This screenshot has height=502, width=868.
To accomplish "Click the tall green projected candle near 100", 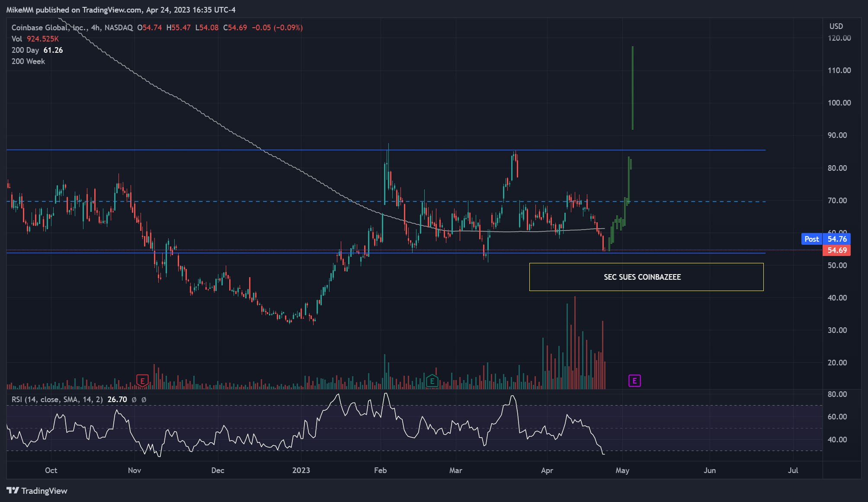I will click(633, 88).
